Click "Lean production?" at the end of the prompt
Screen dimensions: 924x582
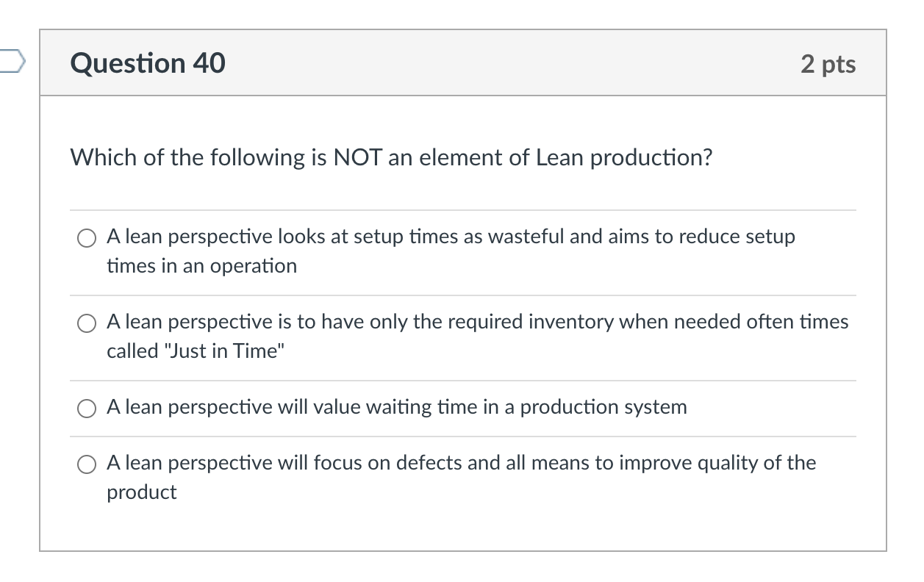click(625, 157)
